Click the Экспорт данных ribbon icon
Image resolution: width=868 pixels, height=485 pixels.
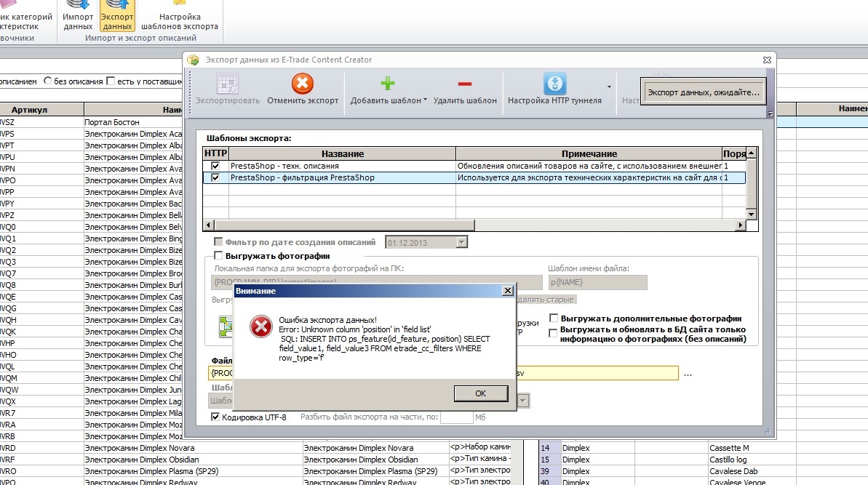[x=117, y=6]
